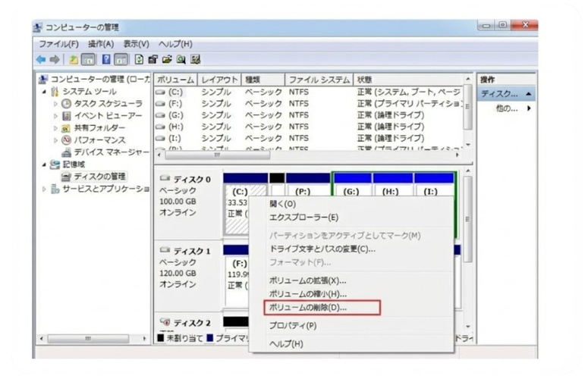Click the Up one level folder icon

[x=74, y=60]
